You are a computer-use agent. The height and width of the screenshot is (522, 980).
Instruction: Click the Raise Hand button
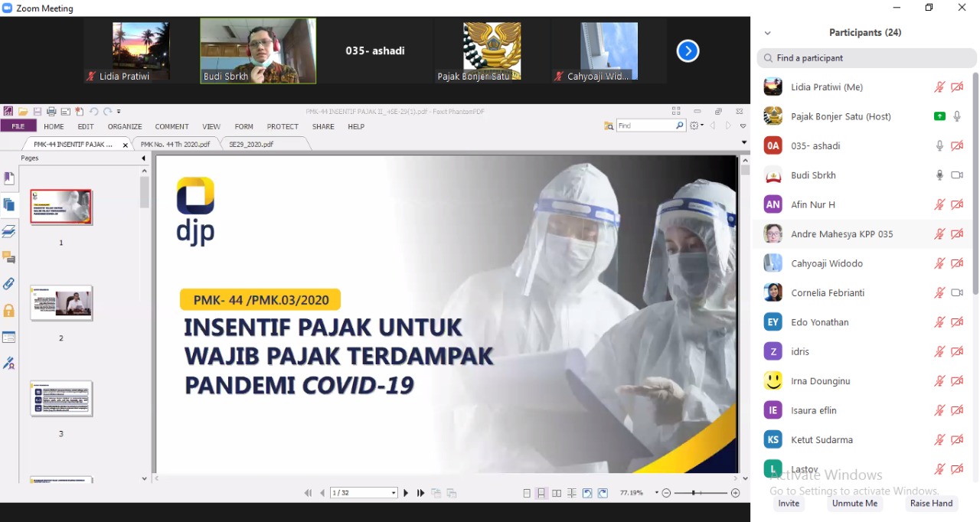click(931, 504)
